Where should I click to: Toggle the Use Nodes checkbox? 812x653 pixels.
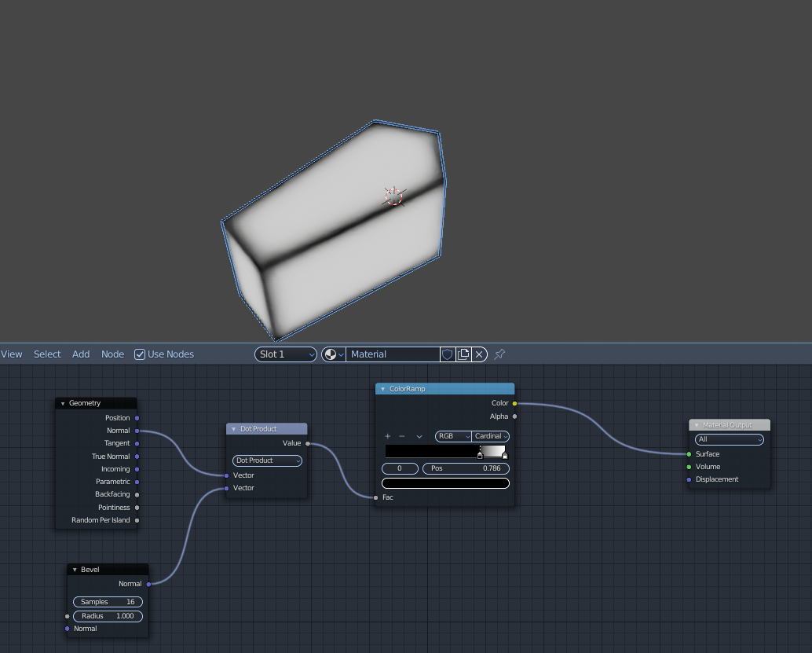[x=139, y=354]
